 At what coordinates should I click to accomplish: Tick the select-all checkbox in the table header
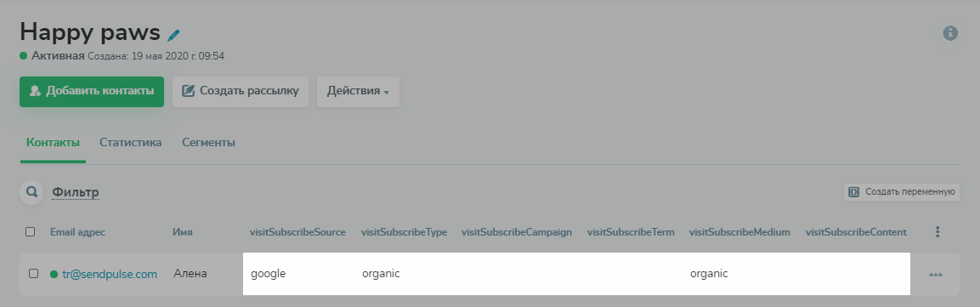coord(30,232)
